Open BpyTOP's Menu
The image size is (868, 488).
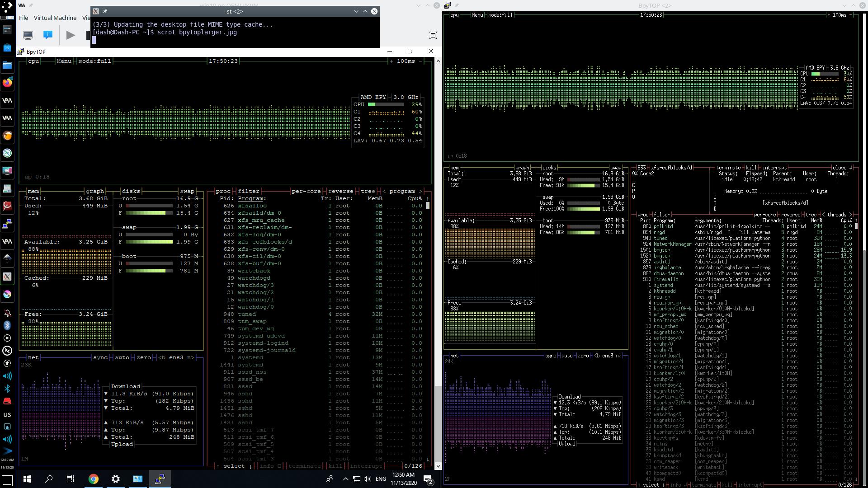[63, 61]
